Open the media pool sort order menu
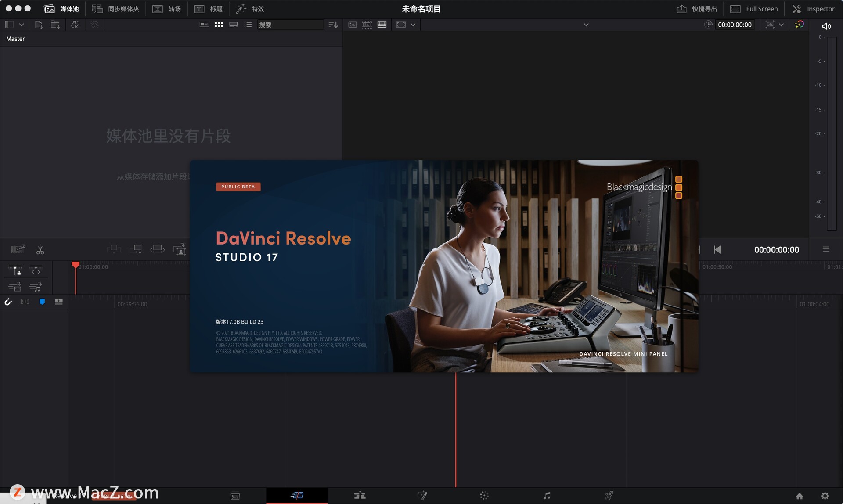Screen dimensions: 843x504 click(333, 25)
